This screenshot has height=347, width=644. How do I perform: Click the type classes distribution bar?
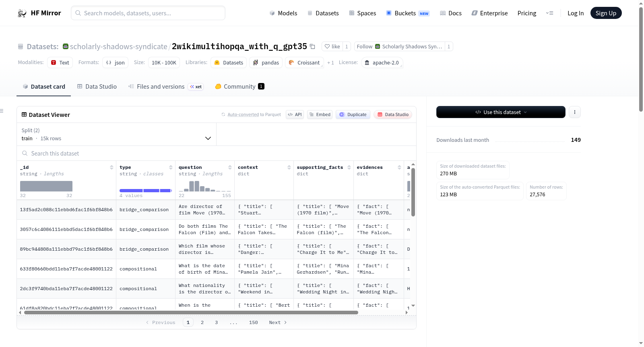[x=146, y=190]
